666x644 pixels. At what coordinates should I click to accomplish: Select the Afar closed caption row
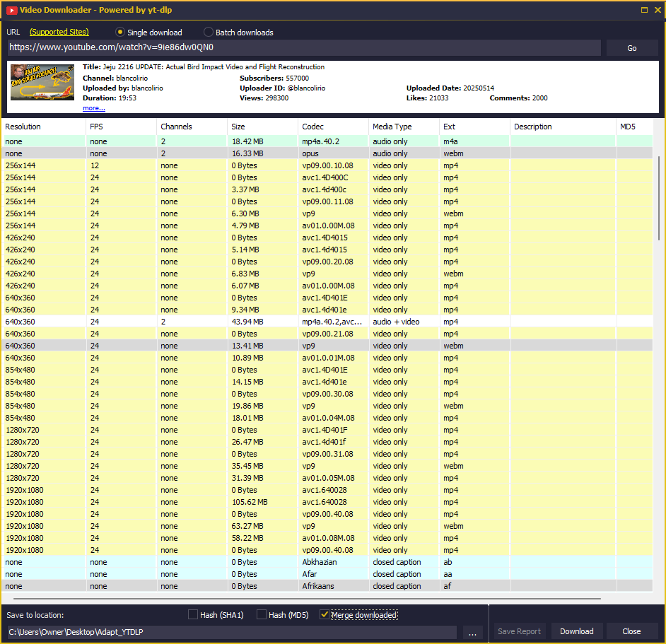[327, 574]
